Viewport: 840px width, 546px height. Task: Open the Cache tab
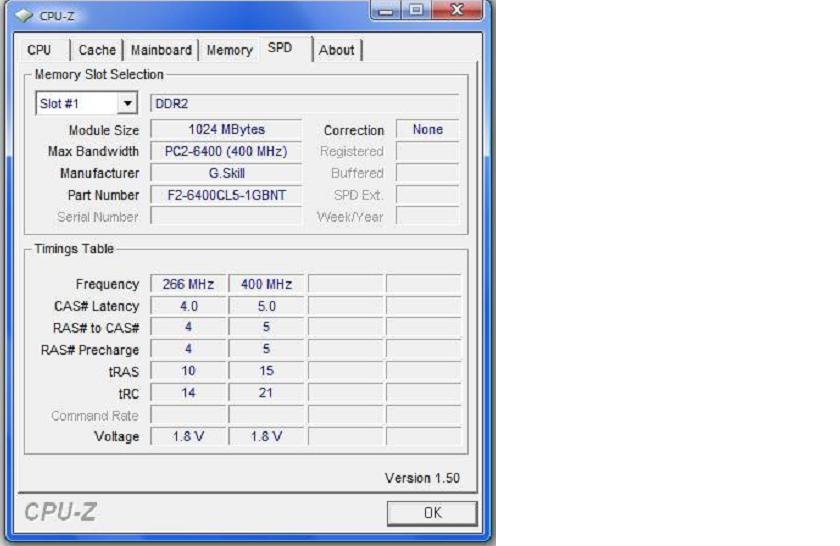coord(97,50)
